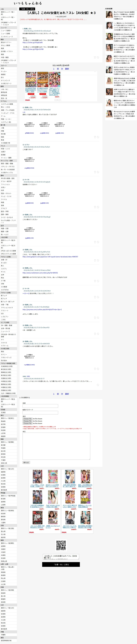Screen dimensions: 137x644
Task: Open jpg画像(12KB) link in post 14
Action: point(29,238)
